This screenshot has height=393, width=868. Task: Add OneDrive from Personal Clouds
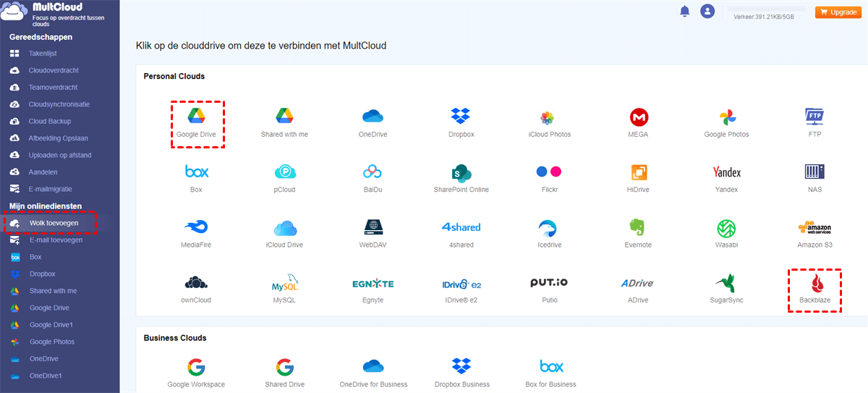pyautogui.click(x=373, y=123)
